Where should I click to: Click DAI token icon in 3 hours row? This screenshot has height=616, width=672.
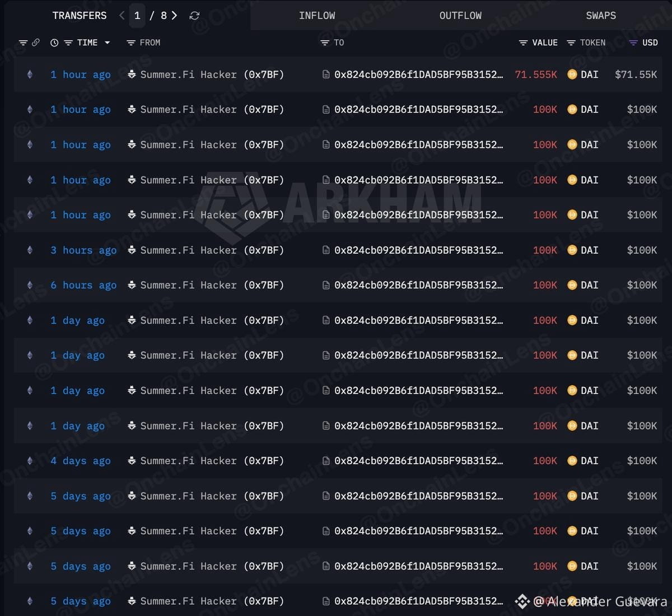tap(572, 250)
